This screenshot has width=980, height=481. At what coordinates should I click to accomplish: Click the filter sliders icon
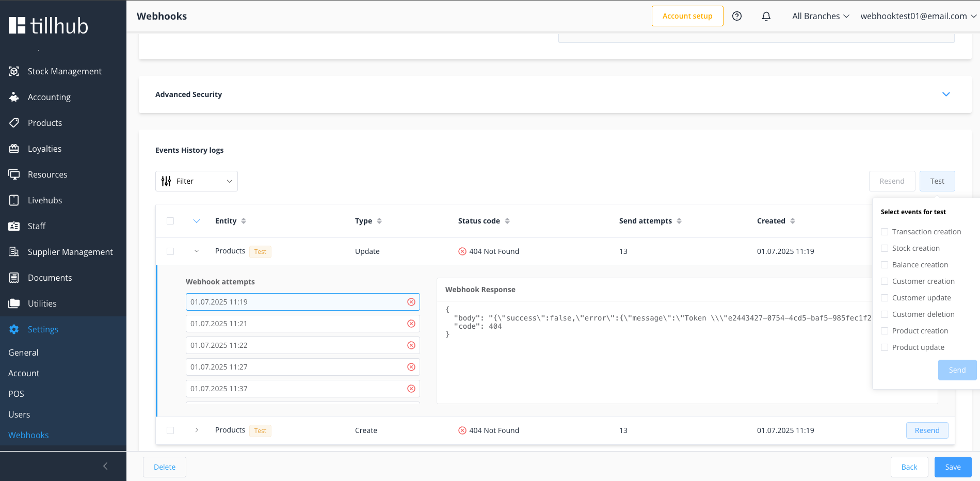166,181
